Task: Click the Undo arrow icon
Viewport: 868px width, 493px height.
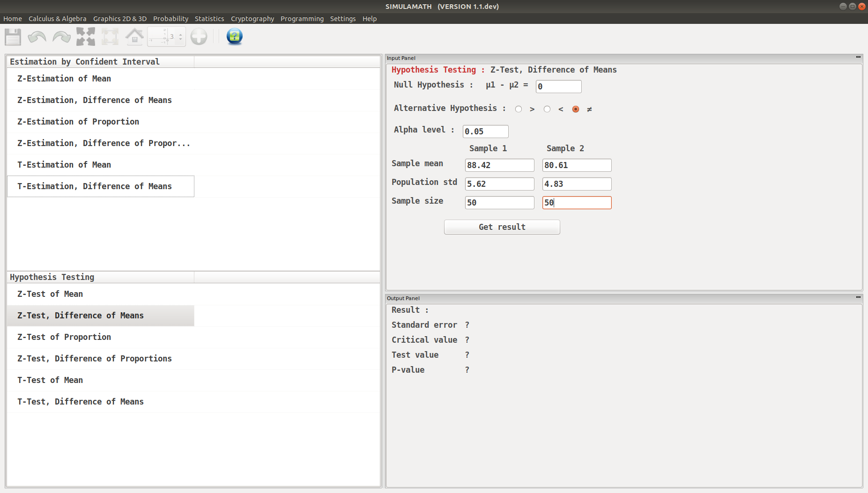Action: click(37, 37)
